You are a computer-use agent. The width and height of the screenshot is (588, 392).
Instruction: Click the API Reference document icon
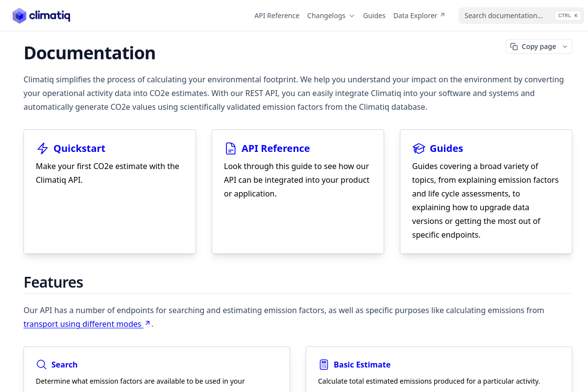230,148
